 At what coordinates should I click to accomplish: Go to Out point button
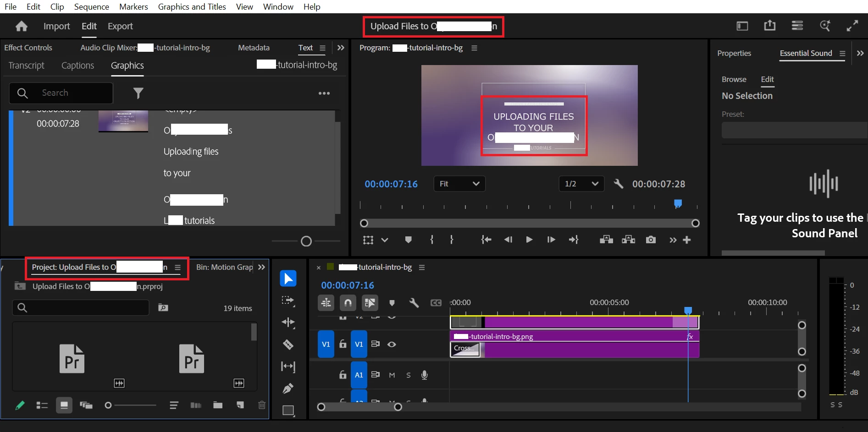coord(574,240)
